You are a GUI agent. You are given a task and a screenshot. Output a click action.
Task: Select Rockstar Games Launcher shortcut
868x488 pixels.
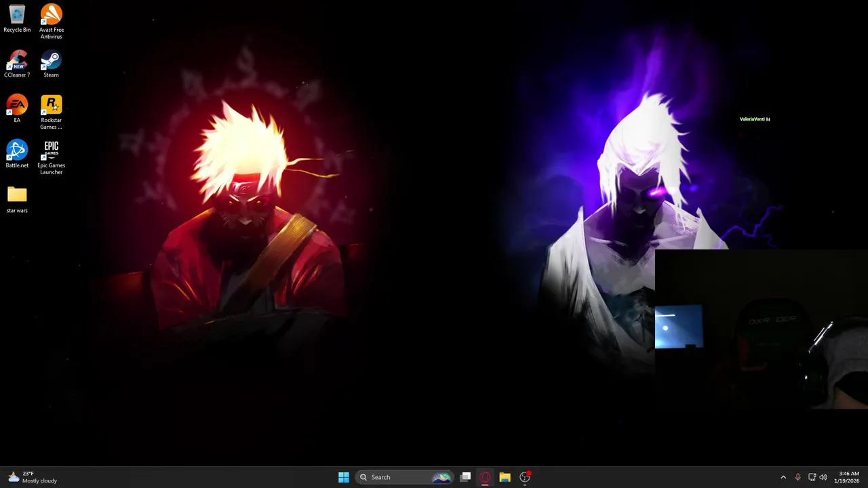(51, 112)
